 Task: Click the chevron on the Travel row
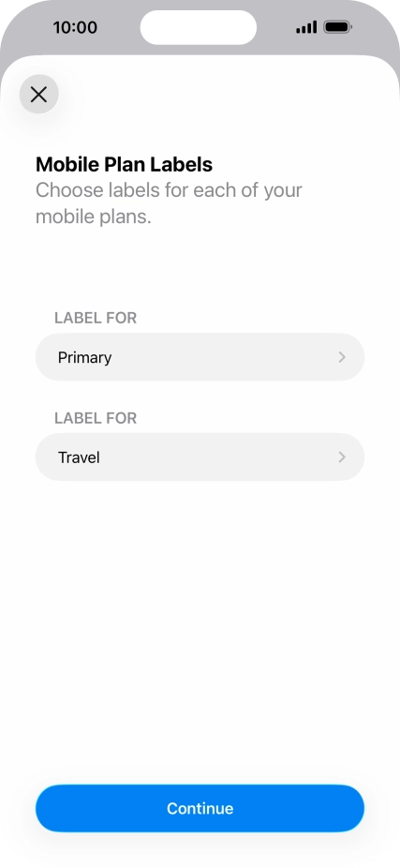coord(342,457)
